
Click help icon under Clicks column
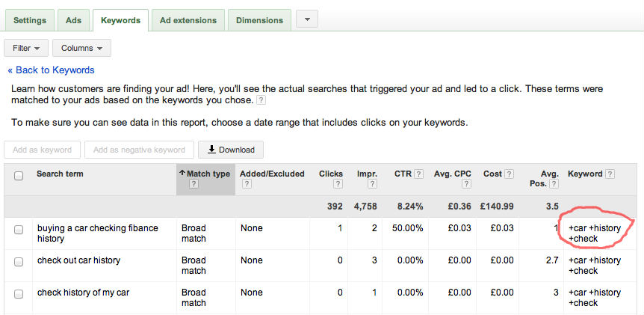tap(338, 184)
